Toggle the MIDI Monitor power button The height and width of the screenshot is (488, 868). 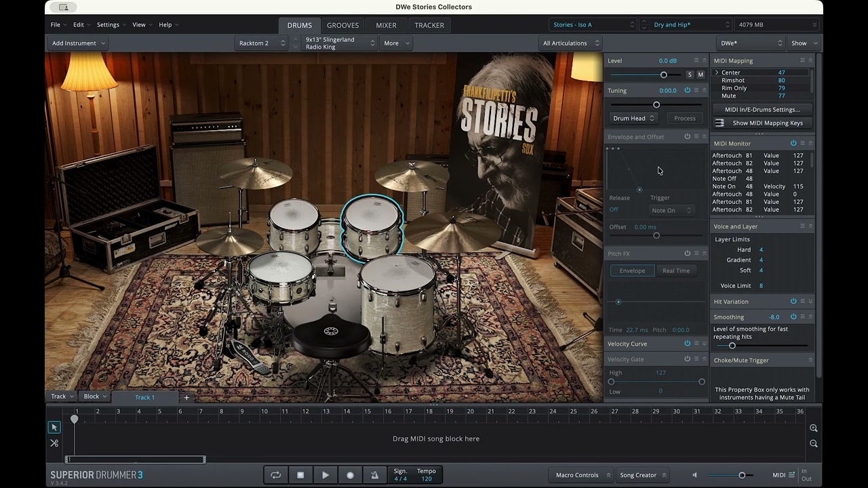coord(793,143)
